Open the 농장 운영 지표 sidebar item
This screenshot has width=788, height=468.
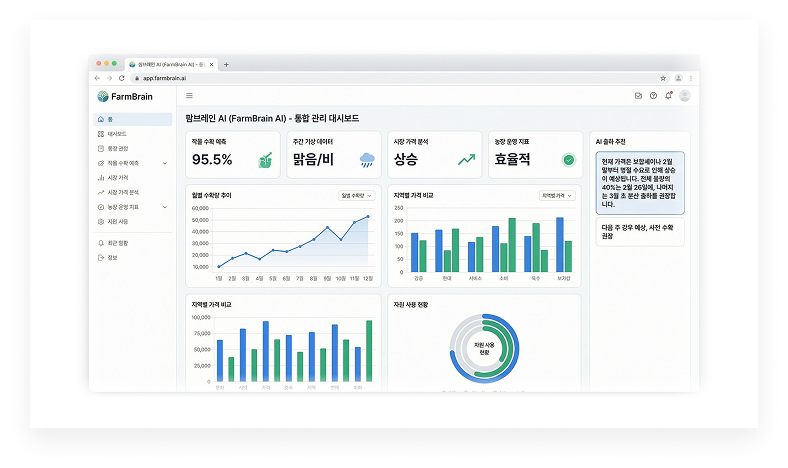click(133, 207)
